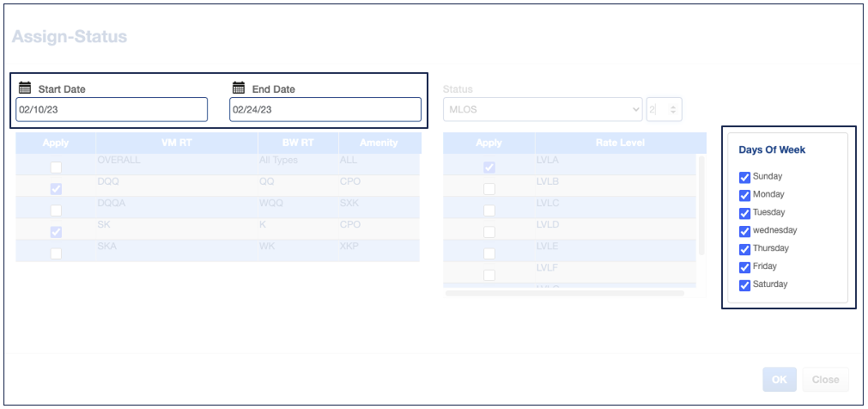Screen dimensions: 868x409
Task: Uncheck the wednesday day option
Action: click(x=744, y=231)
